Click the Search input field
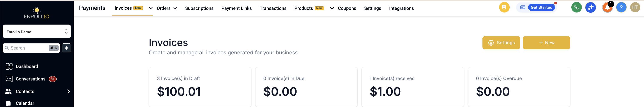Image resolution: width=644 pixels, height=107 pixels. (32, 48)
